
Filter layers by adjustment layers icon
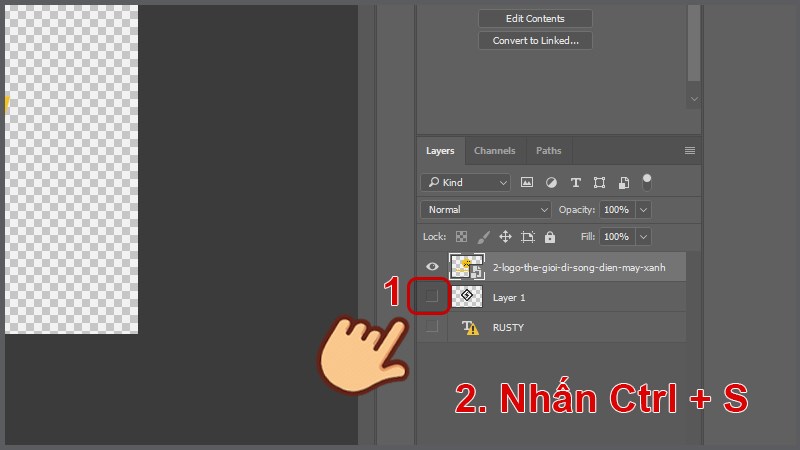[551, 182]
